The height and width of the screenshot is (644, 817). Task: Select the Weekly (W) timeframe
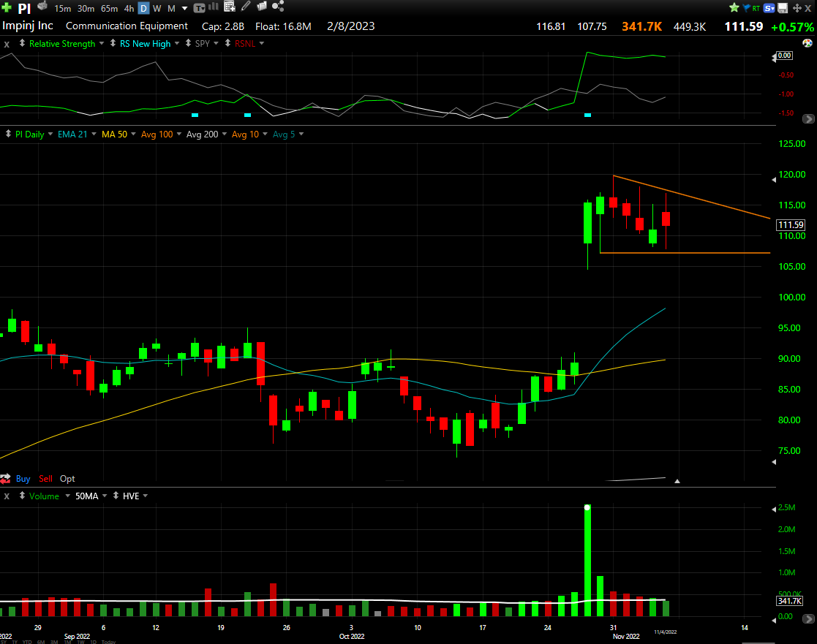157,8
